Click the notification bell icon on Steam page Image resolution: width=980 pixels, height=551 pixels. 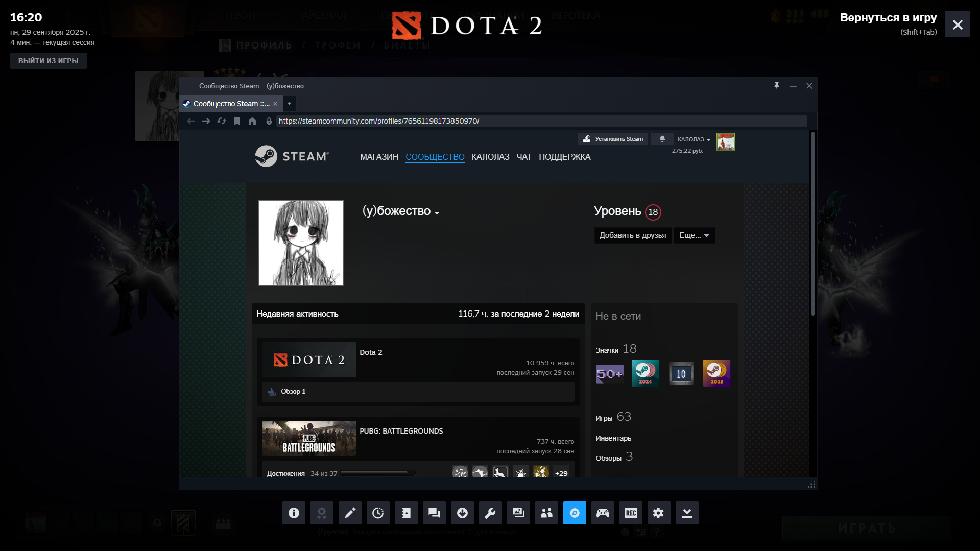(x=662, y=138)
